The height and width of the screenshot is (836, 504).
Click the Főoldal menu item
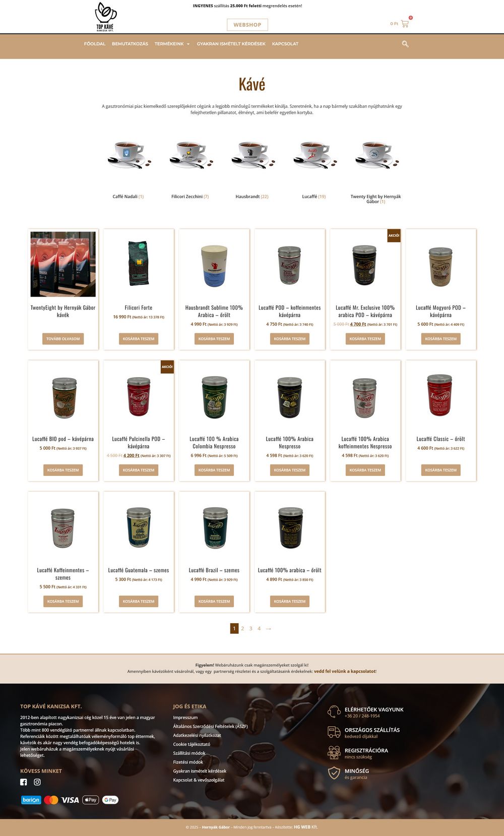(95, 44)
